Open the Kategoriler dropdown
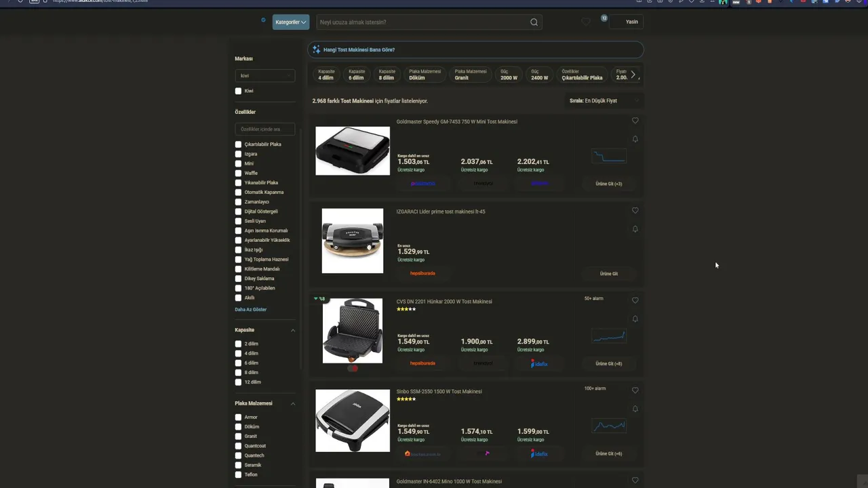The width and height of the screenshot is (868, 488). (x=291, y=22)
